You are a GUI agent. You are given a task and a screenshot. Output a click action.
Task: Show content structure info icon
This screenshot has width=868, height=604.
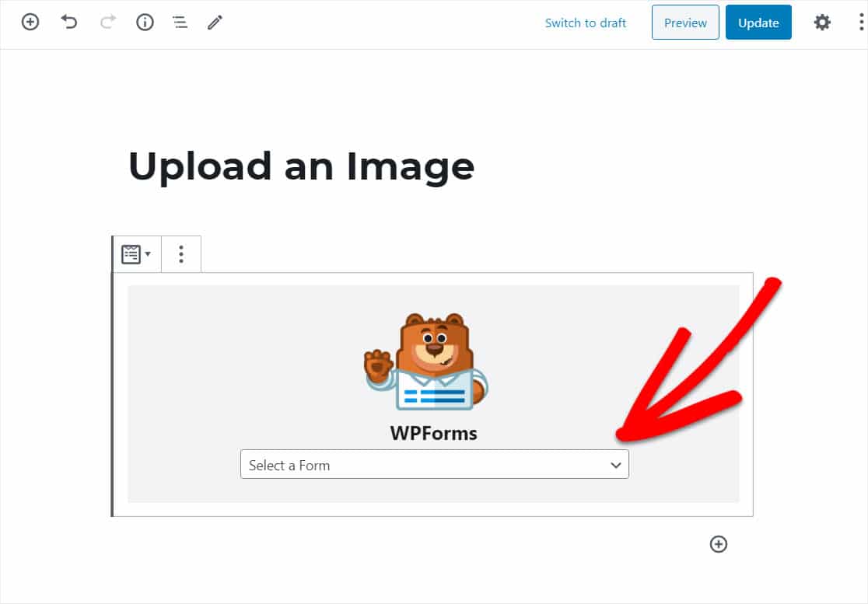click(x=145, y=22)
